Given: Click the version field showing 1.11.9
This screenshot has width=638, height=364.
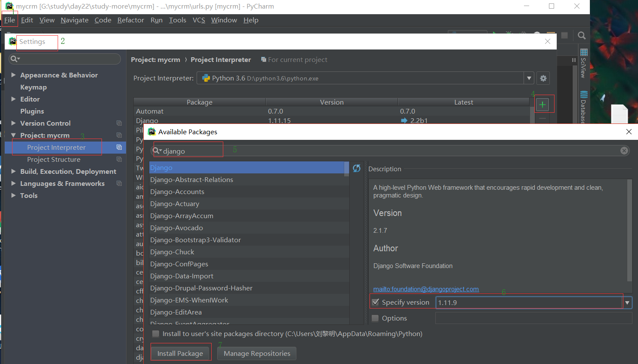Looking at the screenshot, I should 529,302.
